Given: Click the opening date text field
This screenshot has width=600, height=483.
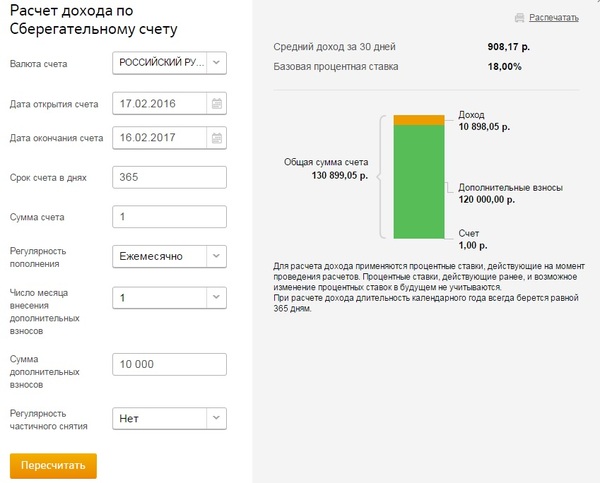Looking at the screenshot, I should point(158,103).
